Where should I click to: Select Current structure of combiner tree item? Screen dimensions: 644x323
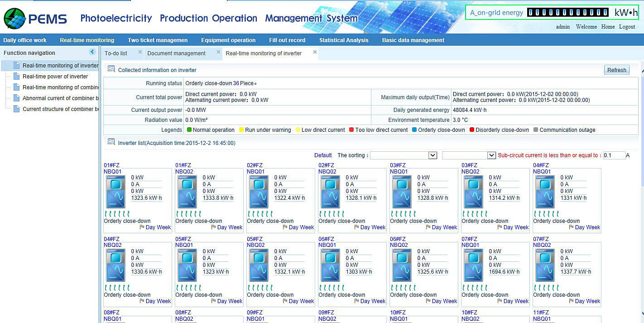61,109
